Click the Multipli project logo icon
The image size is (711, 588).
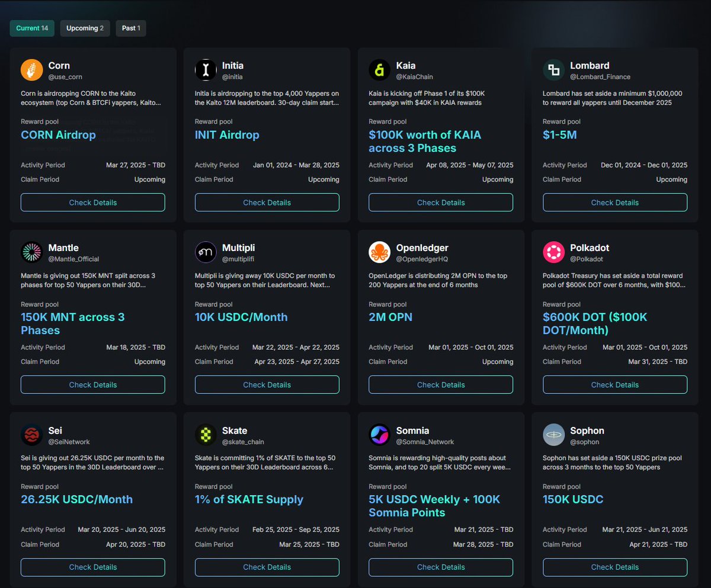click(x=206, y=252)
